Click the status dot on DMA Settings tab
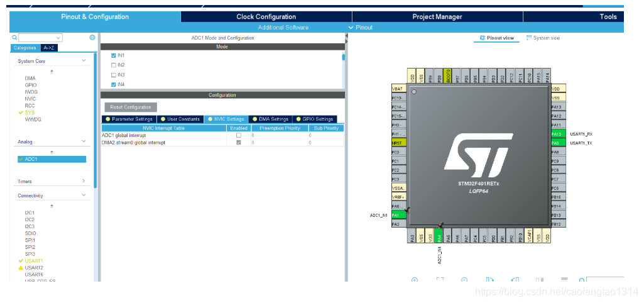 click(254, 119)
